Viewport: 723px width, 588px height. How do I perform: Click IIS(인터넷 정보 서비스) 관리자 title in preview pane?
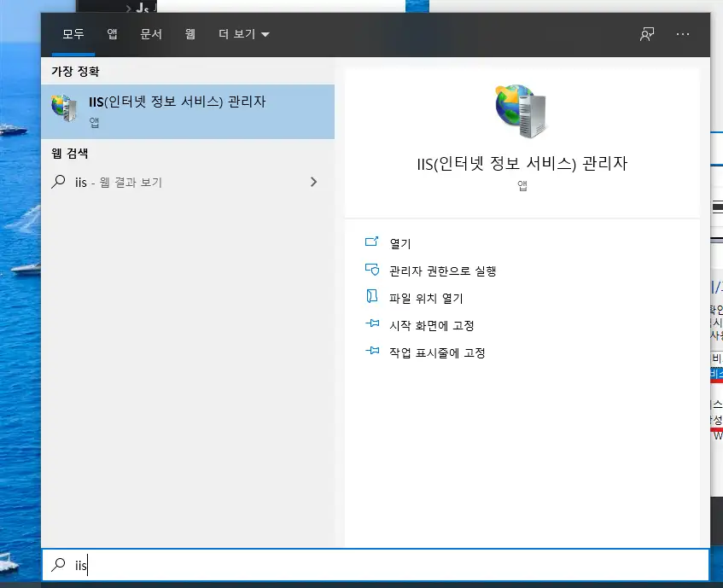click(x=522, y=163)
